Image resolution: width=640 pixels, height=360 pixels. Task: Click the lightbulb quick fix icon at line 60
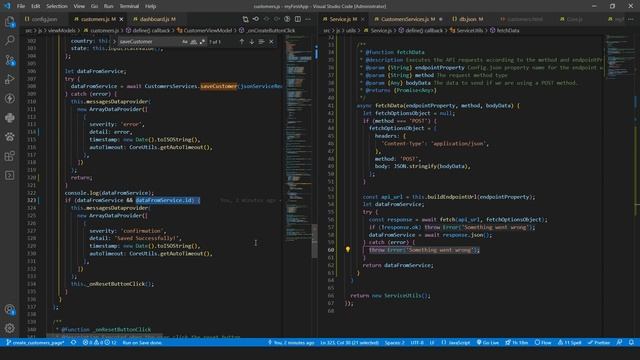[348, 249]
